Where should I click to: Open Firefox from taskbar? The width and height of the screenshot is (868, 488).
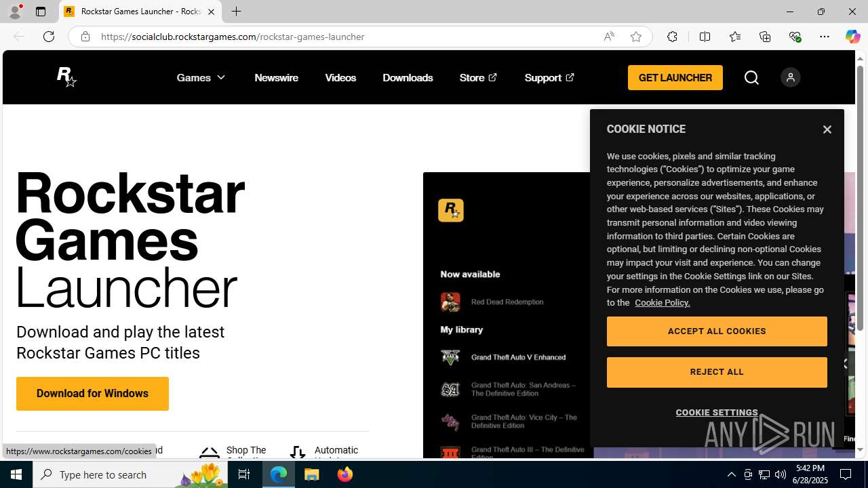(x=344, y=474)
